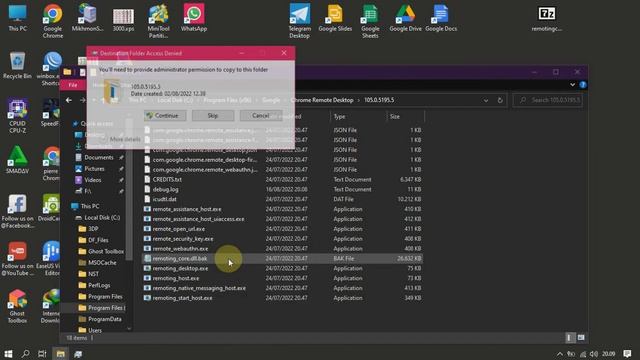
Task: Expand the Explorer ribbon chevron
Action: pyautogui.click(x=572, y=85)
